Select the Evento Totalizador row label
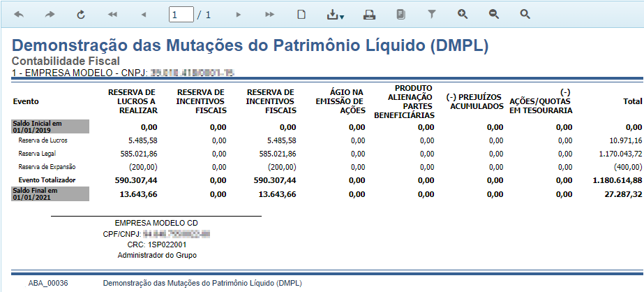Viewport: 644px width, 292px height. 47,180
